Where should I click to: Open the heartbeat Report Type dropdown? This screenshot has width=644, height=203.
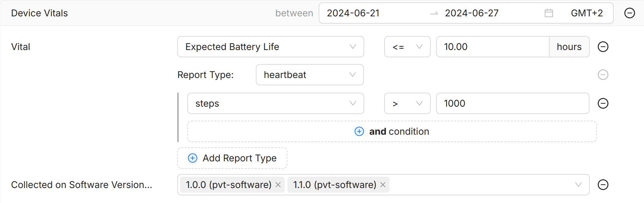(309, 75)
